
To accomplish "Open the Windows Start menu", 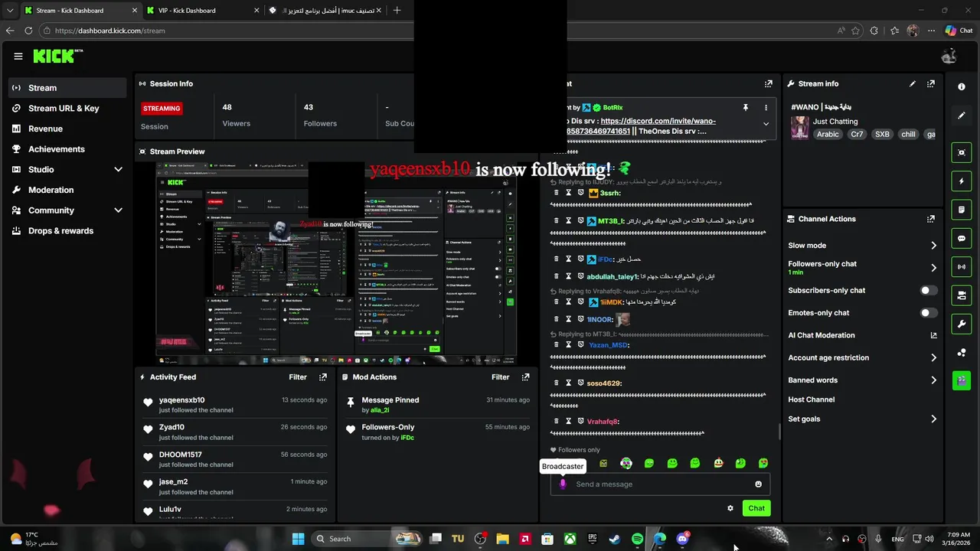I will (298, 539).
